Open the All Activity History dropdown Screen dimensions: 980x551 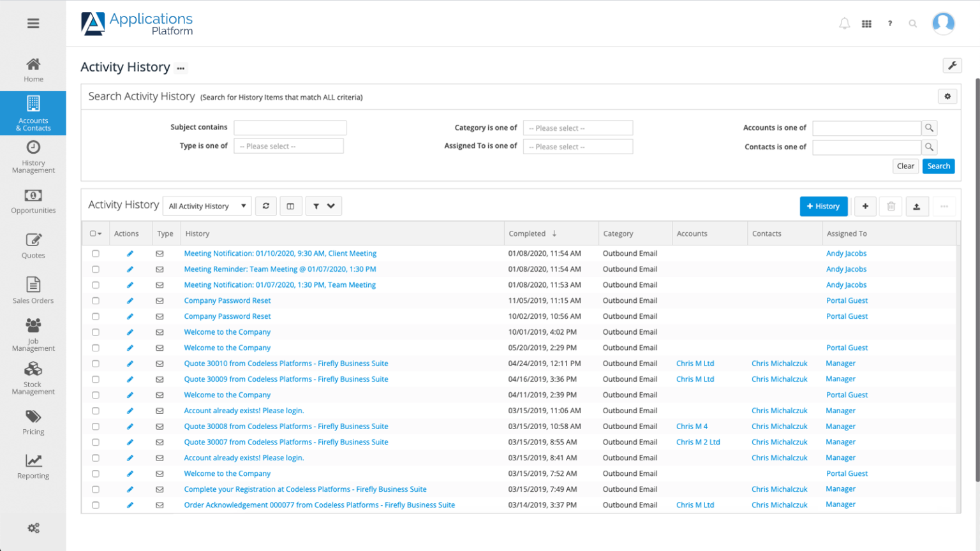pos(206,205)
